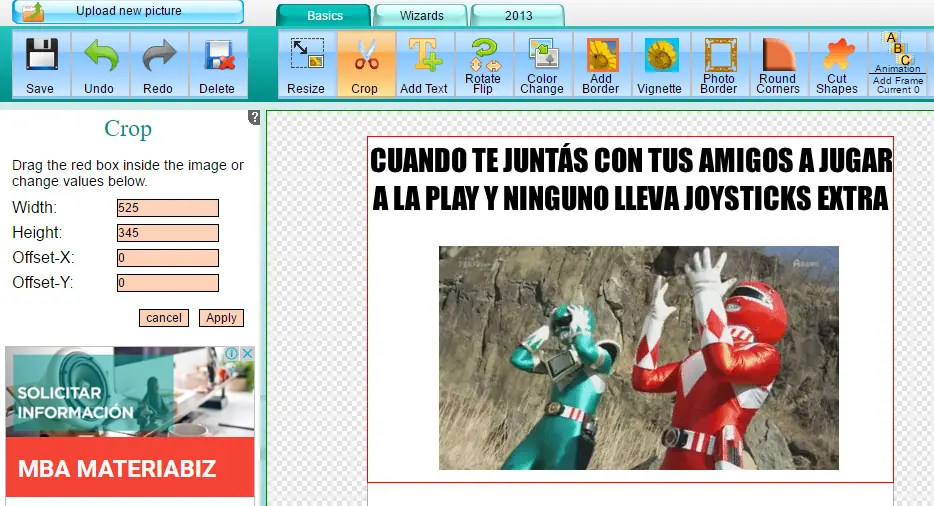Focus the Offset-X input field
This screenshot has height=506, width=934.
coord(168,258)
